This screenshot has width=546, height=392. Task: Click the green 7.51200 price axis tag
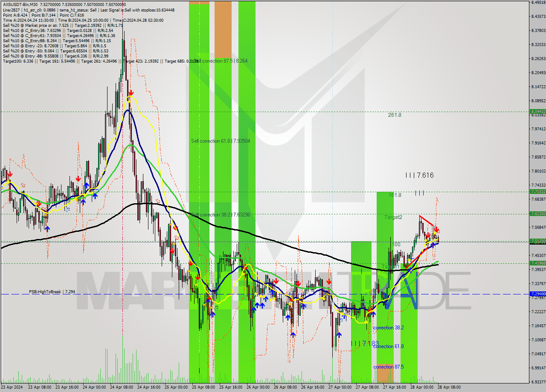click(x=537, y=241)
